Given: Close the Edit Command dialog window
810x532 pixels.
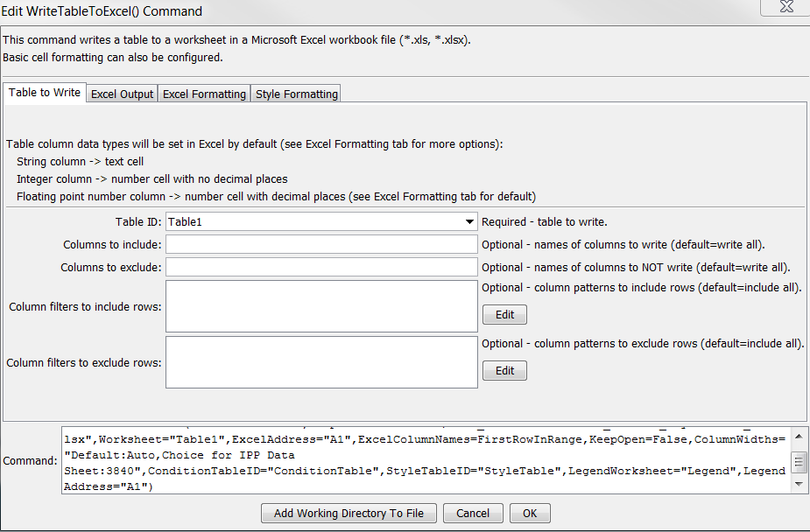Looking at the screenshot, I should tap(785, 9).
